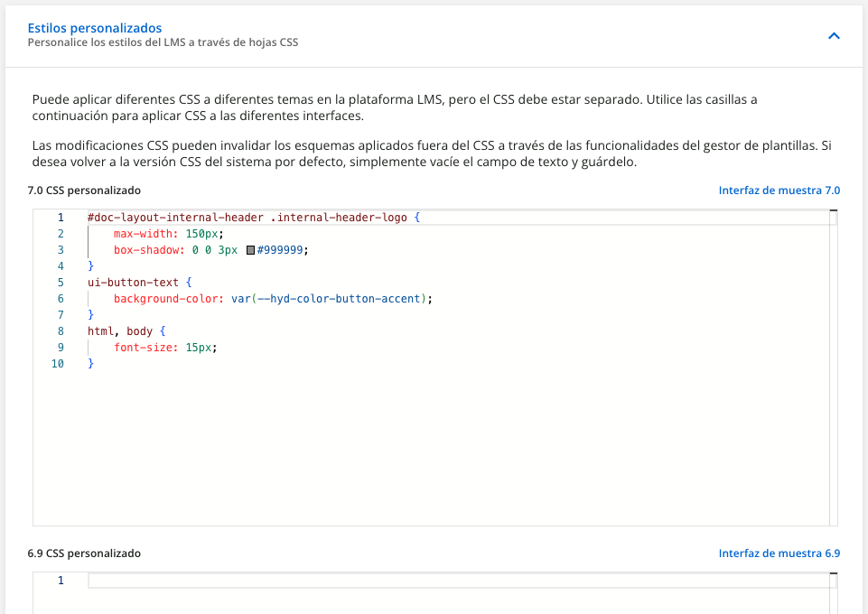Open the Interfaz de muestra 7.0 link
This screenshot has height=614, width=868.
pyautogui.click(x=779, y=191)
